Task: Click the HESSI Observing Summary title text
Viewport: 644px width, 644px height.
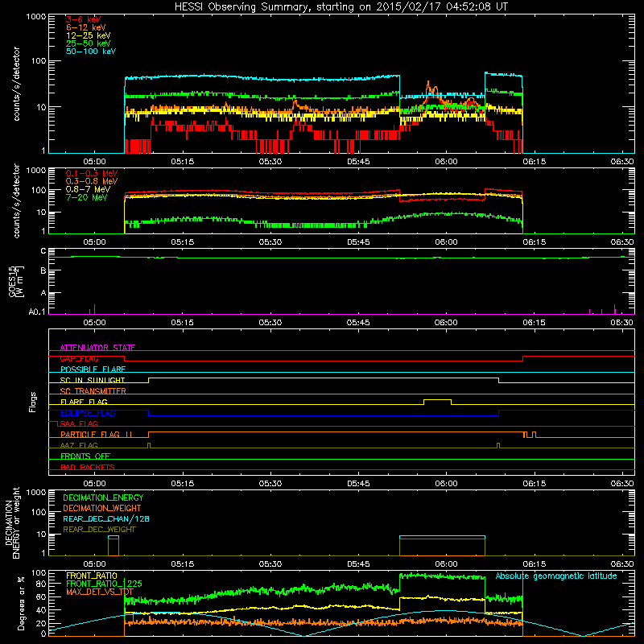Action: tap(341, 7)
